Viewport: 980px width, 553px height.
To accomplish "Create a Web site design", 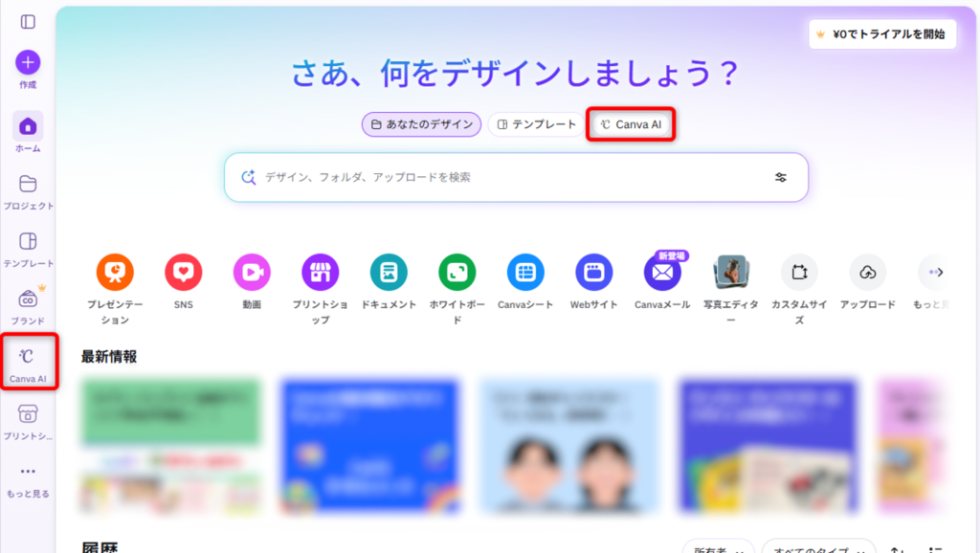I will click(593, 273).
